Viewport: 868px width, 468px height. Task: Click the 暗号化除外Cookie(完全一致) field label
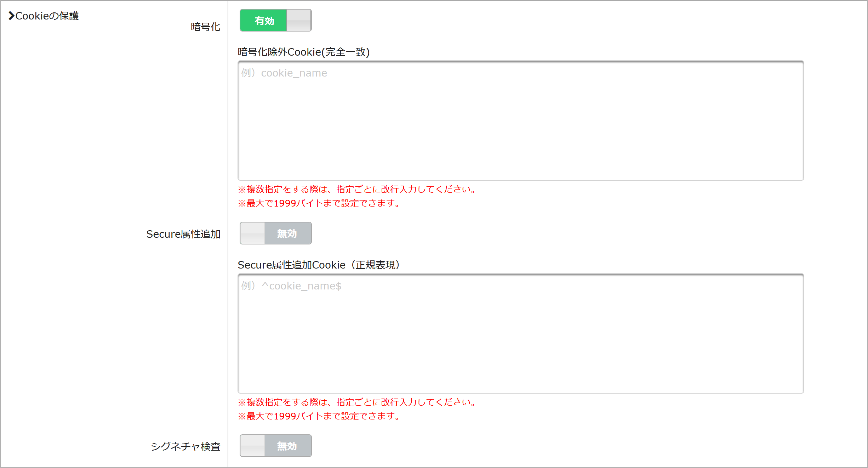click(304, 52)
